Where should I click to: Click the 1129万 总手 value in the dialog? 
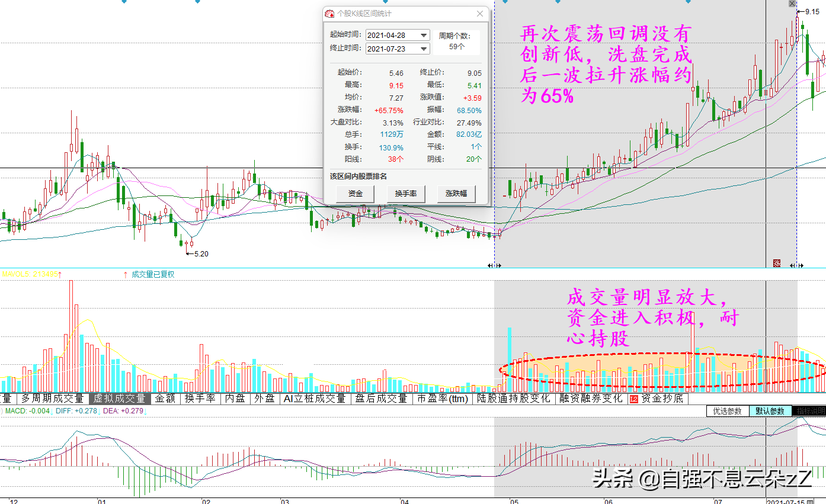point(392,134)
